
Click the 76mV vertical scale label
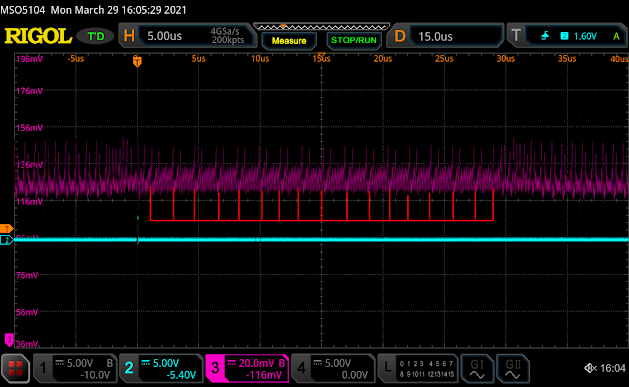coord(27,275)
